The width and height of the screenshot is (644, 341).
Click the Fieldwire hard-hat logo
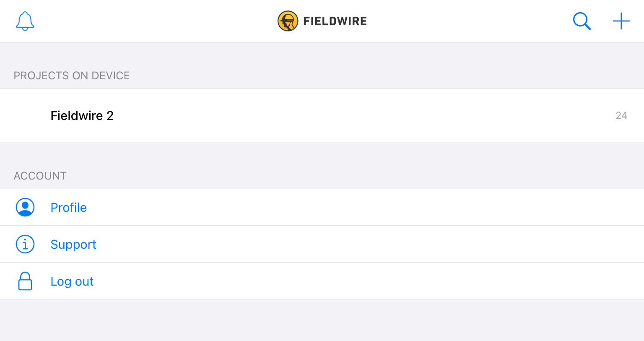pyautogui.click(x=288, y=21)
